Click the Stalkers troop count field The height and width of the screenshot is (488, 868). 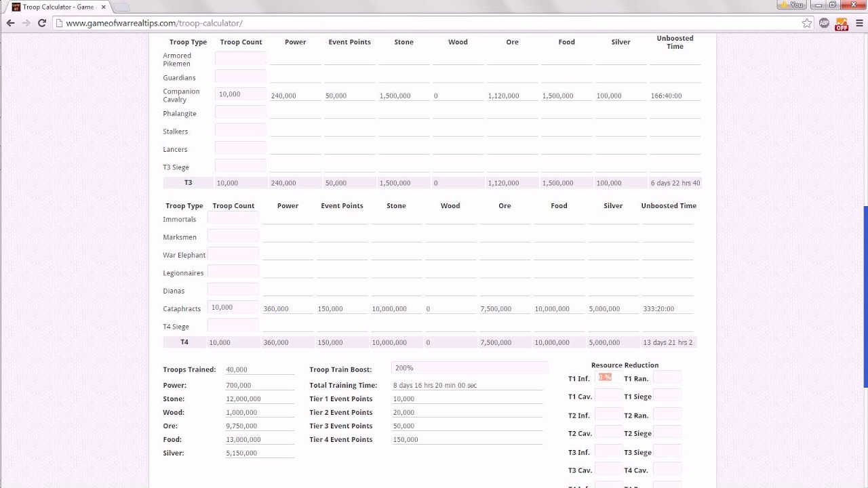tap(241, 130)
